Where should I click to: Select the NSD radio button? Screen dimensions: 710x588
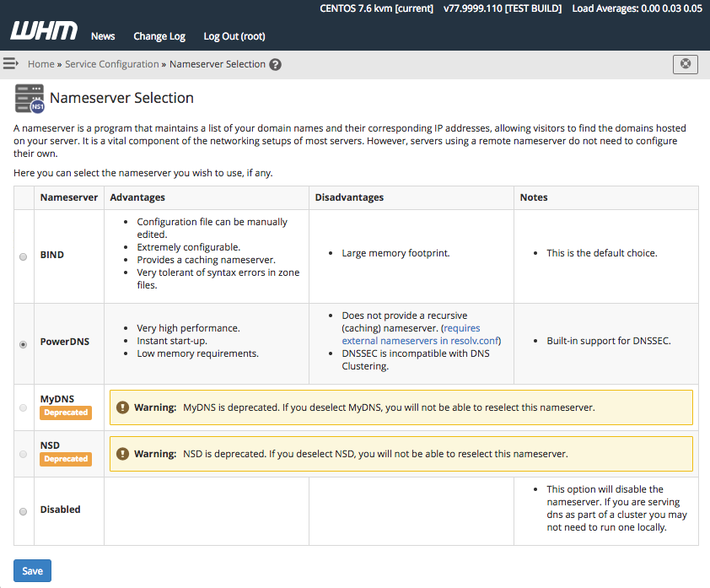coord(23,454)
